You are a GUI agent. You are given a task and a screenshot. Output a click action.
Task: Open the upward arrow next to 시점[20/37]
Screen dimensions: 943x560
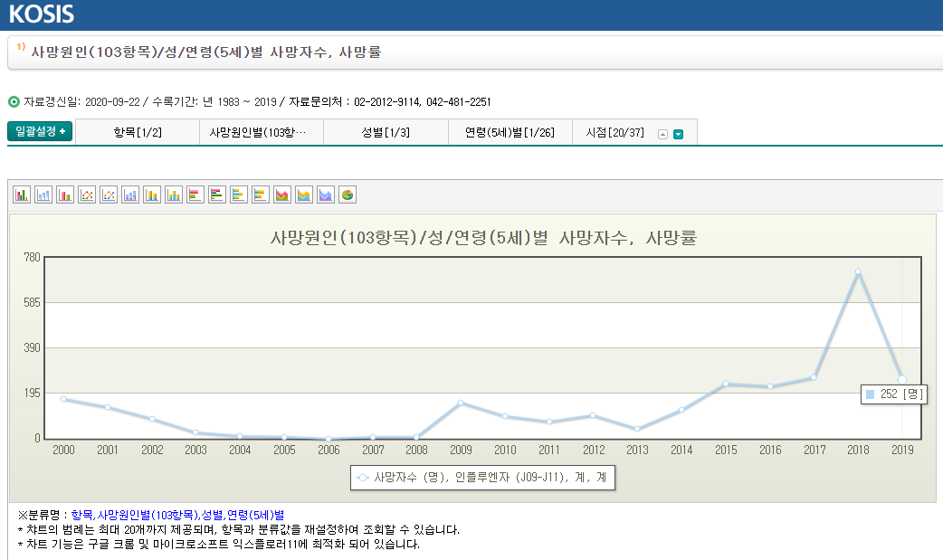pos(663,133)
